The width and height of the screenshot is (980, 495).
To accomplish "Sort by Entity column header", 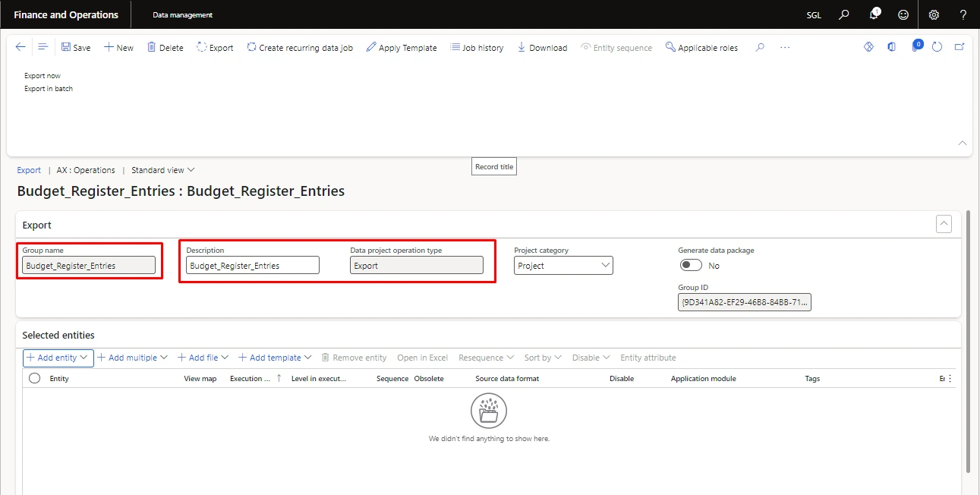I will click(x=59, y=378).
